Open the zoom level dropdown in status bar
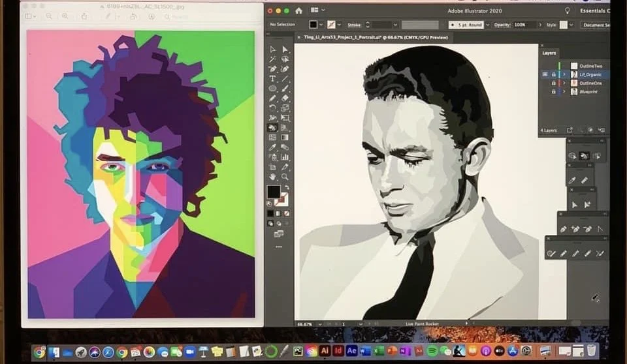Image resolution: width=627 pixels, height=364 pixels. tap(320, 324)
